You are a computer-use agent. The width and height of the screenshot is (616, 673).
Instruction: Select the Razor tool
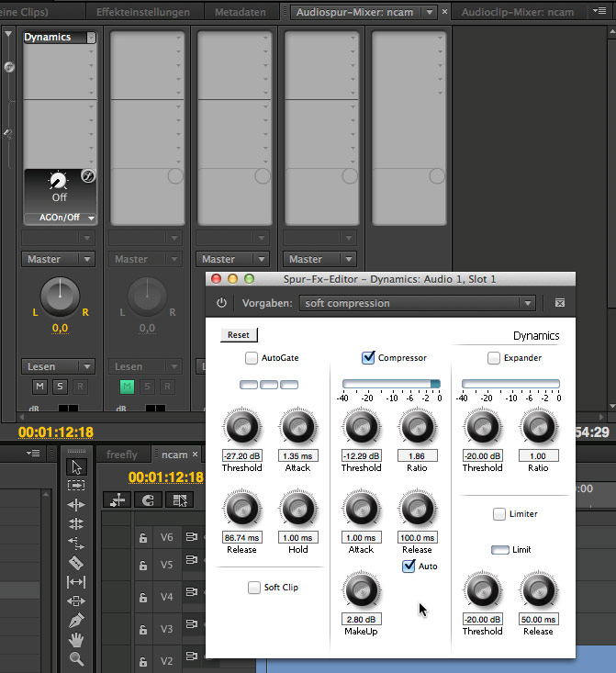[x=76, y=562]
